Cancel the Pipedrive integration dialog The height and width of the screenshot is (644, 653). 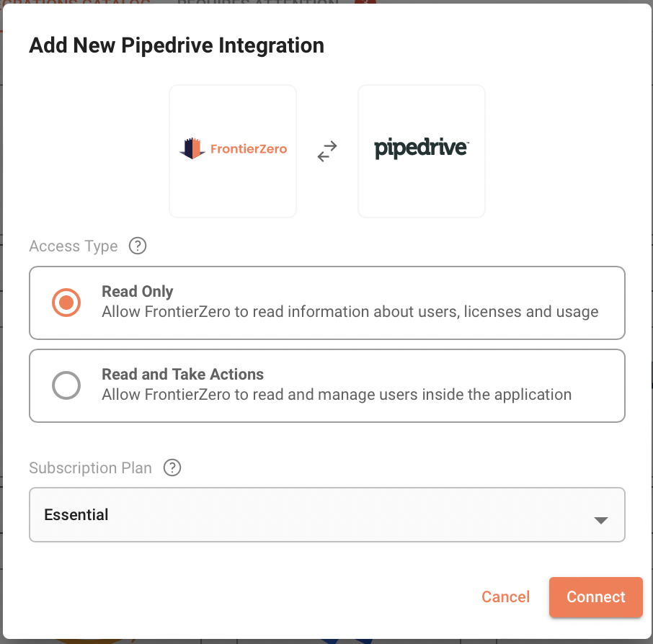[x=505, y=596]
